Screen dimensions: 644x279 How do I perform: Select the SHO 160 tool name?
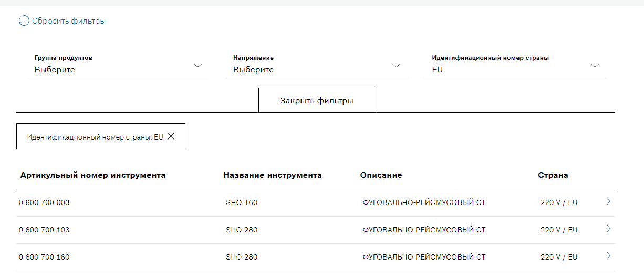click(242, 202)
